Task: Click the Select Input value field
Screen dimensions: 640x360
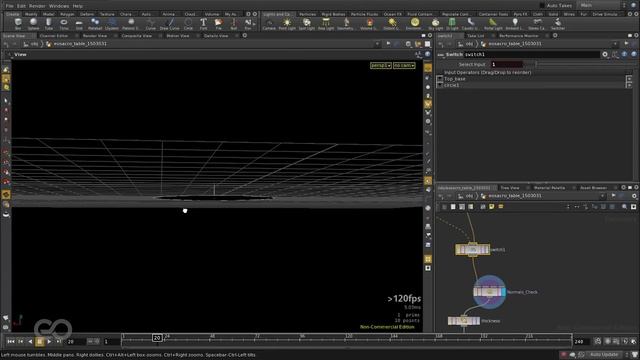Action: [x=507, y=64]
